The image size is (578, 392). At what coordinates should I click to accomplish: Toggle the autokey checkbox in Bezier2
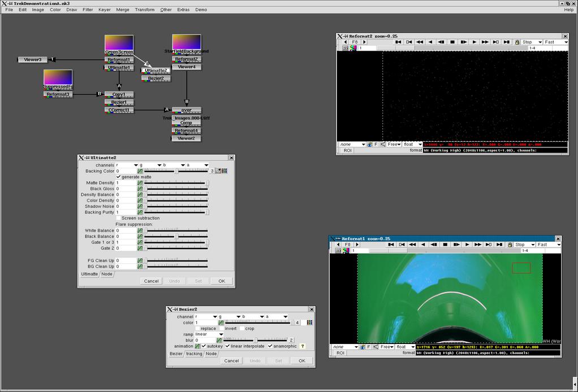pos(204,346)
